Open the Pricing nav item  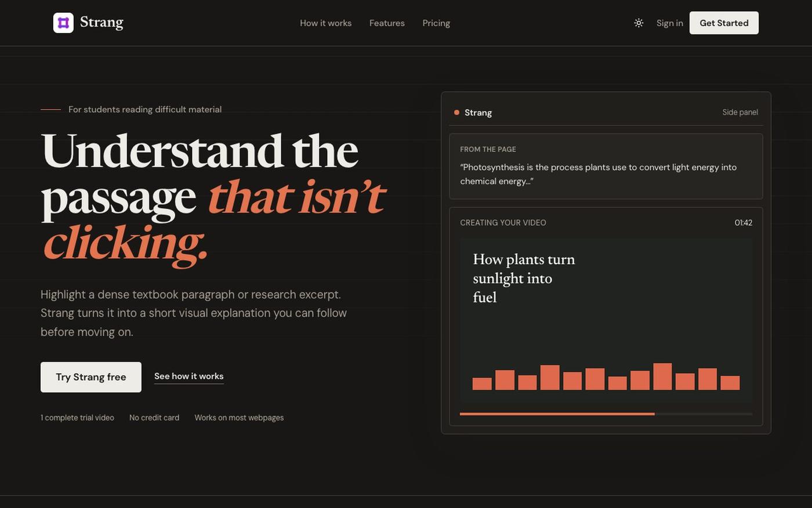click(x=436, y=23)
